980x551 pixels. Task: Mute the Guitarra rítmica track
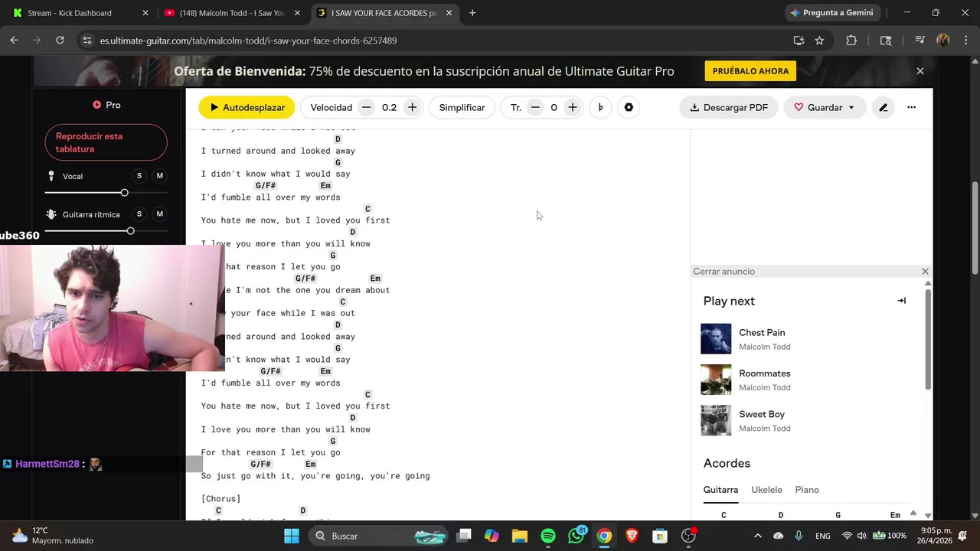(160, 214)
